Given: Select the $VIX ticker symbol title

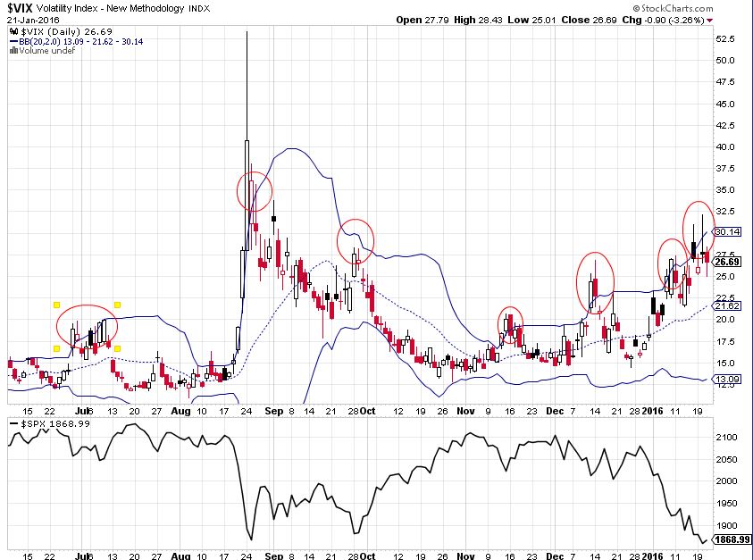Looking at the screenshot, I should click(21, 8).
